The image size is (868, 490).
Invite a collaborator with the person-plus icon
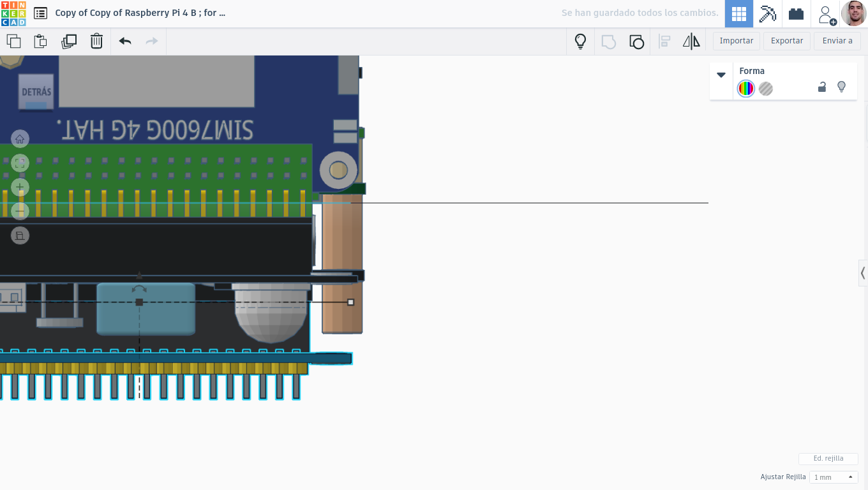point(827,14)
